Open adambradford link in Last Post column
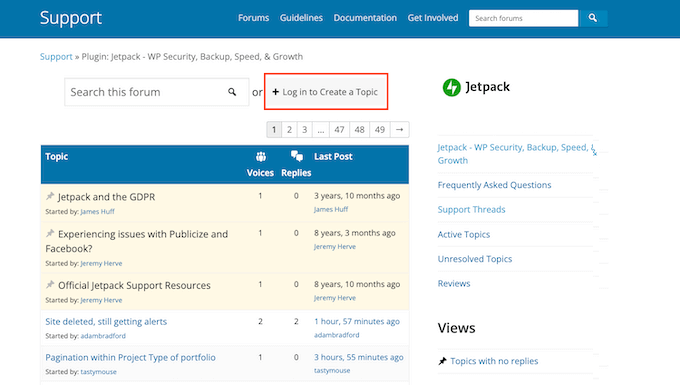 coord(337,335)
